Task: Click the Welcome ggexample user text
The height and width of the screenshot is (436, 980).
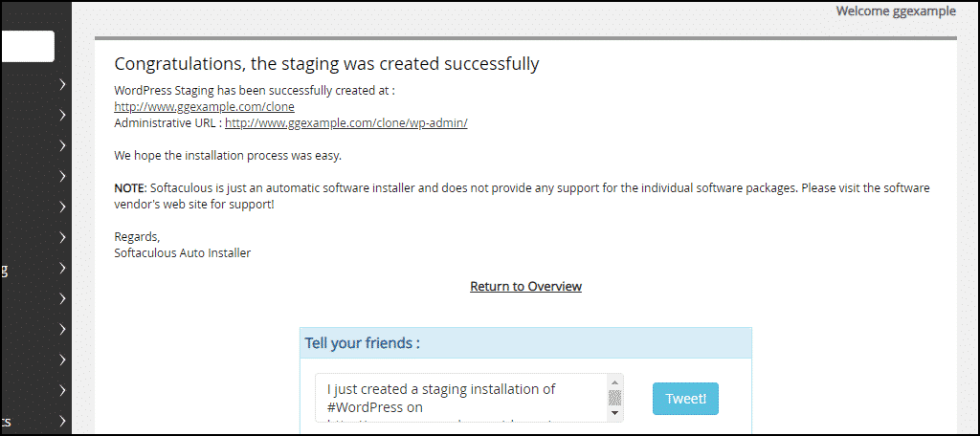Action: coord(896,11)
